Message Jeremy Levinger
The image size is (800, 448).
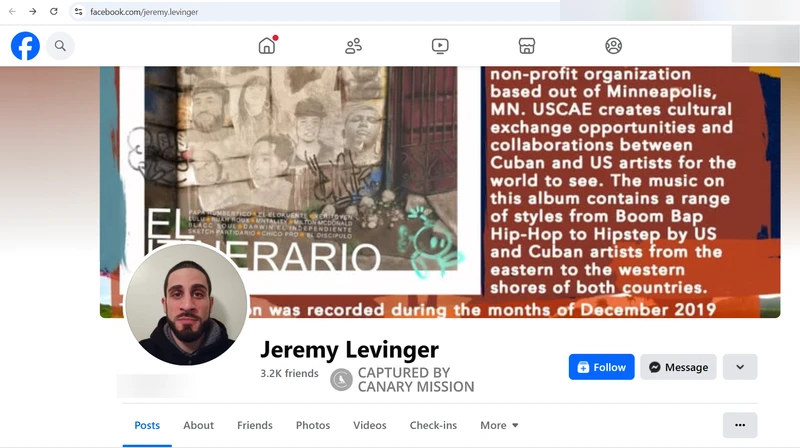pos(679,367)
